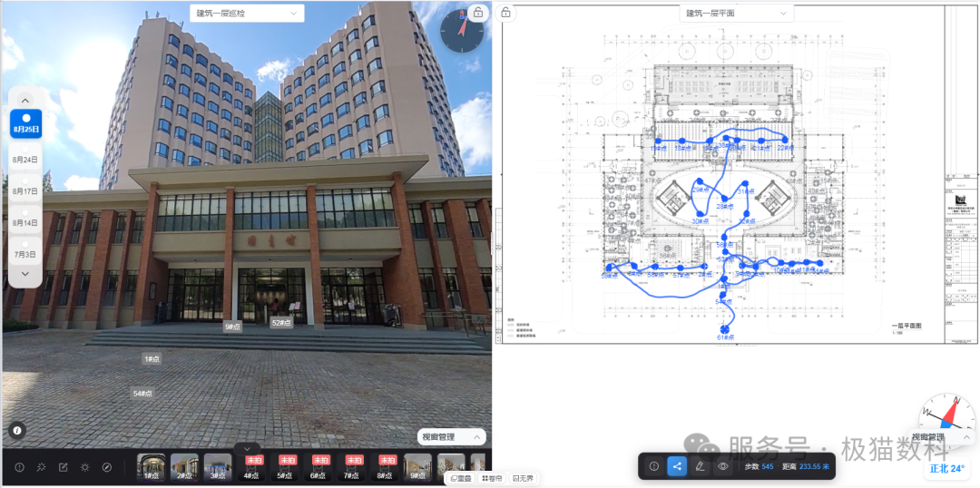
Task: Select the 8月14日 date entry
Action: pyautogui.click(x=25, y=218)
